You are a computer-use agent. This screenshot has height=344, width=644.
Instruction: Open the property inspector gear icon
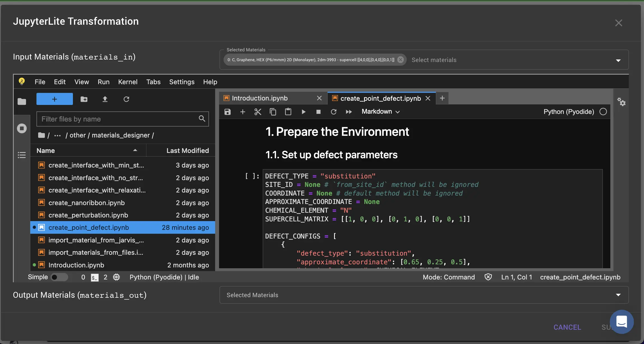pyautogui.click(x=621, y=102)
